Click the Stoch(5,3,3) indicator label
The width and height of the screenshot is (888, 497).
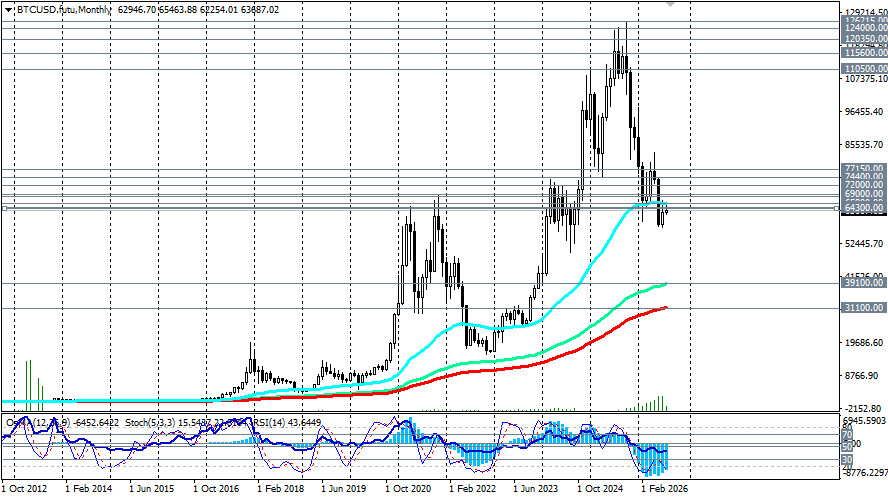coord(151,423)
